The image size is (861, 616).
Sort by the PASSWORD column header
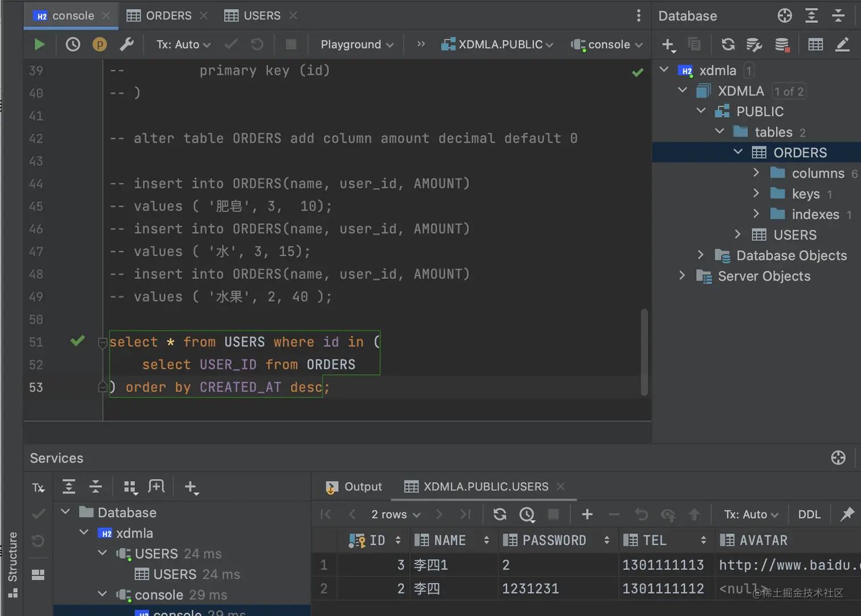pyautogui.click(x=557, y=540)
